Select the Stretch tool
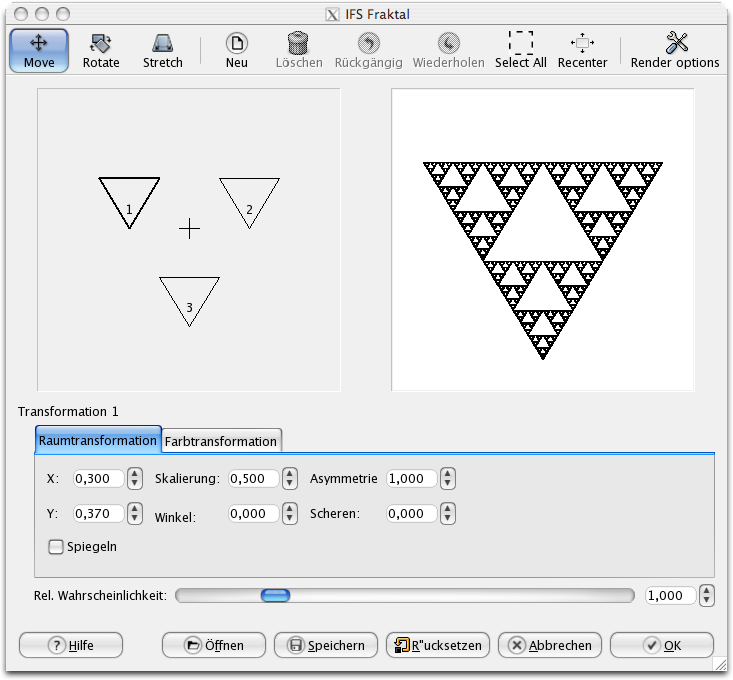Screen dimensions: 733x680 162,50
